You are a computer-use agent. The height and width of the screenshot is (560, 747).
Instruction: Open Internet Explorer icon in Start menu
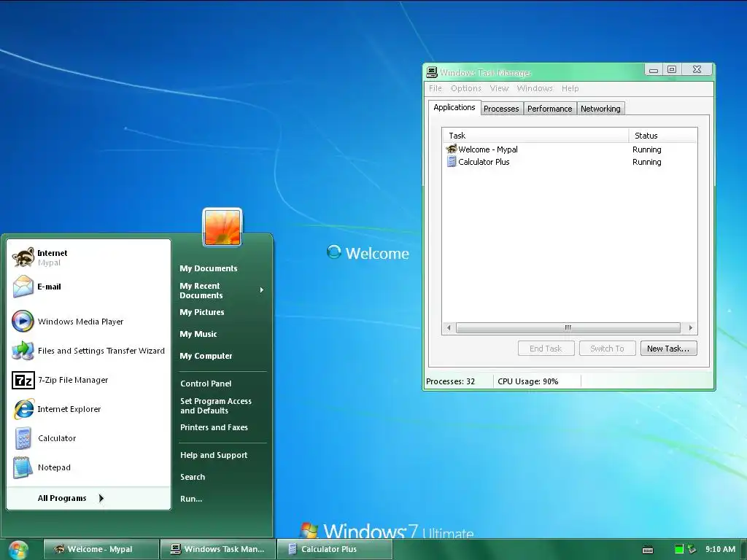click(x=23, y=409)
